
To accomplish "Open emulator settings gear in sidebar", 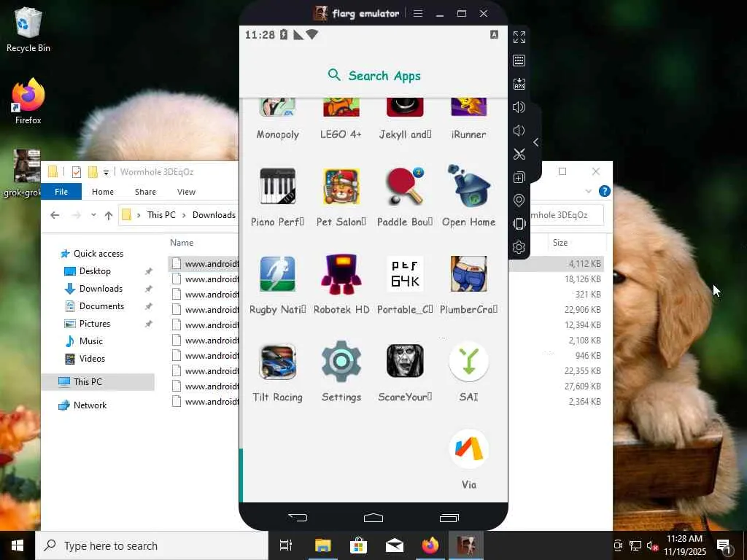I will click(519, 247).
